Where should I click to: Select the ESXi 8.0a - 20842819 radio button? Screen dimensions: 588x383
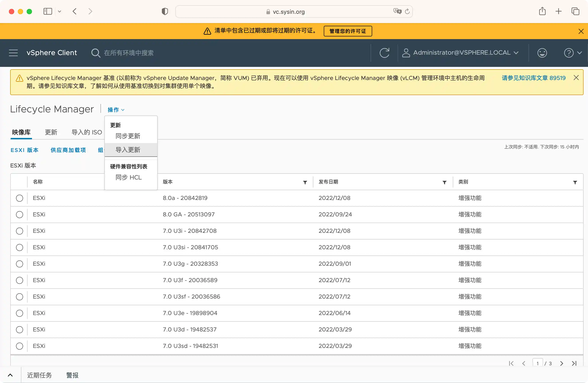point(20,198)
